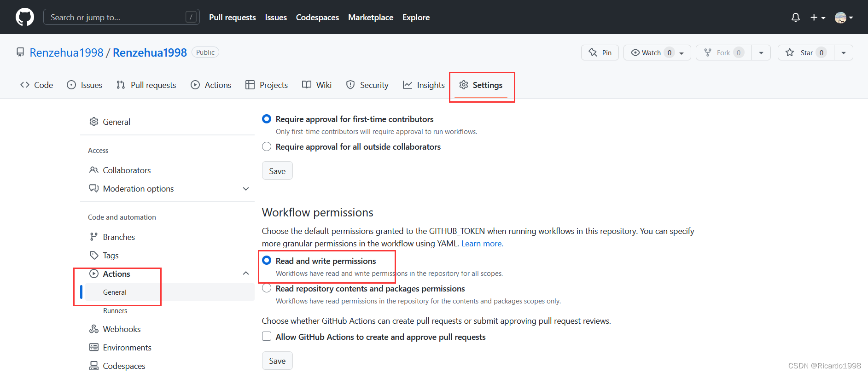Open Codespaces in top navigation
The image size is (868, 373).
(x=317, y=17)
